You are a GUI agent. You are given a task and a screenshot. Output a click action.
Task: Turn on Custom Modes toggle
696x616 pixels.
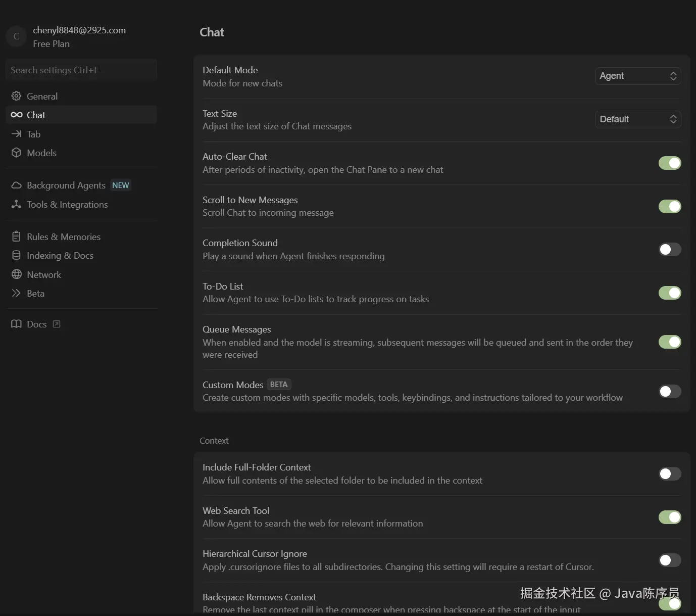coord(670,391)
